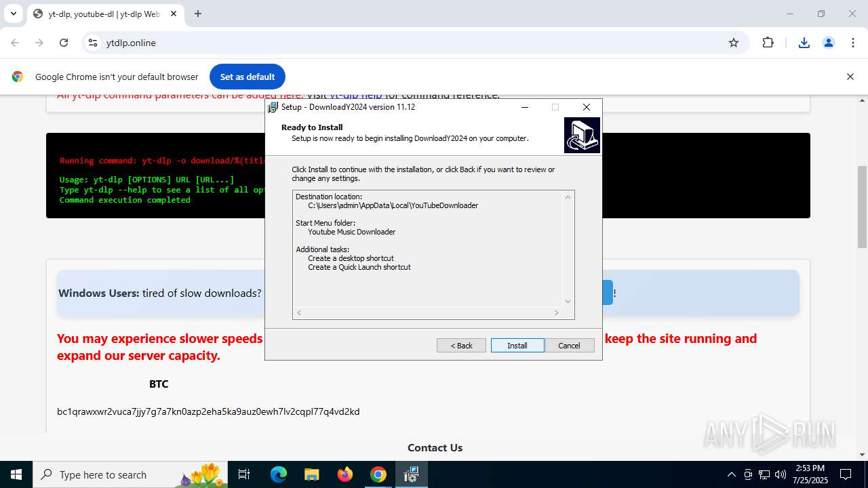The height and width of the screenshot is (488, 868).
Task: Open Chrome three-dot menu
Action: (x=853, y=43)
